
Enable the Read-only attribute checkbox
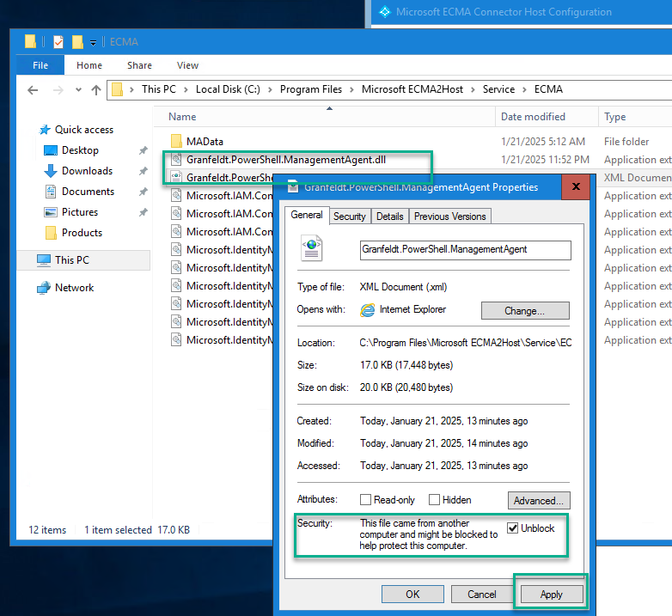coord(366,500)
